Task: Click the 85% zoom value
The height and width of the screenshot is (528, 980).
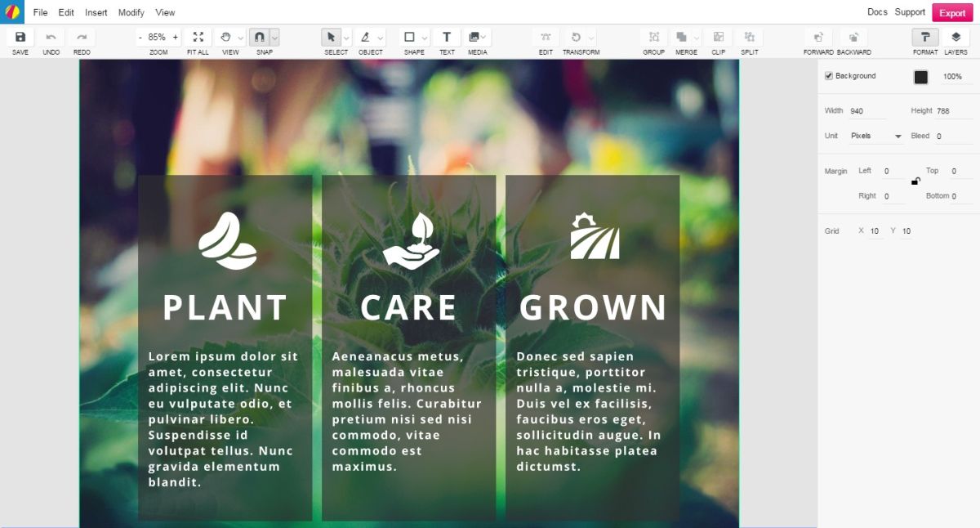Action: tap(157, 38)
